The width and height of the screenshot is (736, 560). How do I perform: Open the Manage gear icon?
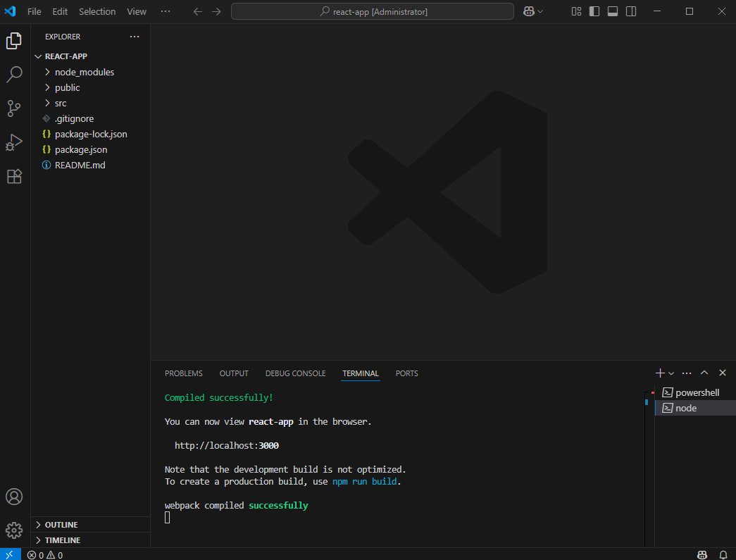pyautogui.click(x=14, y=530)
